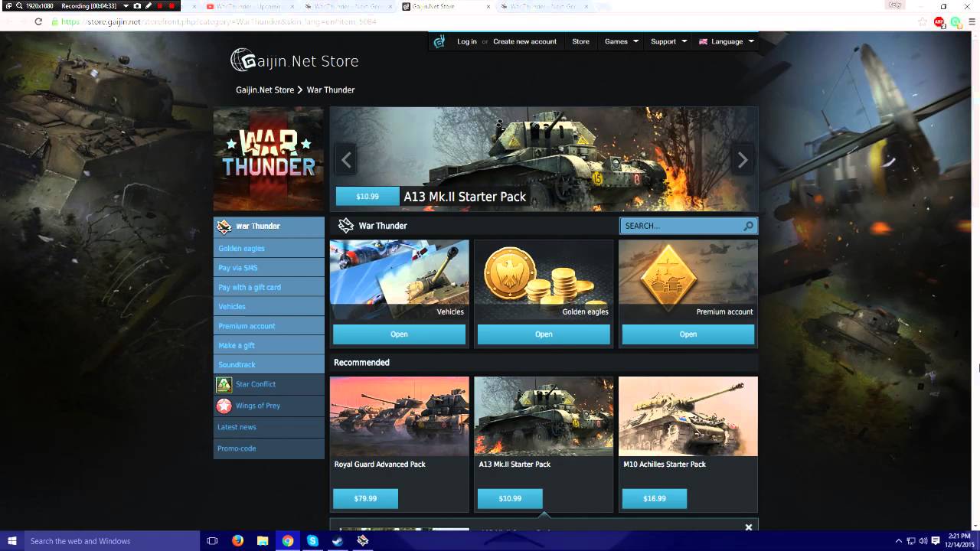Select Pay via SMS in sidebar
The image size is (980, 551).
pos(269,268)
